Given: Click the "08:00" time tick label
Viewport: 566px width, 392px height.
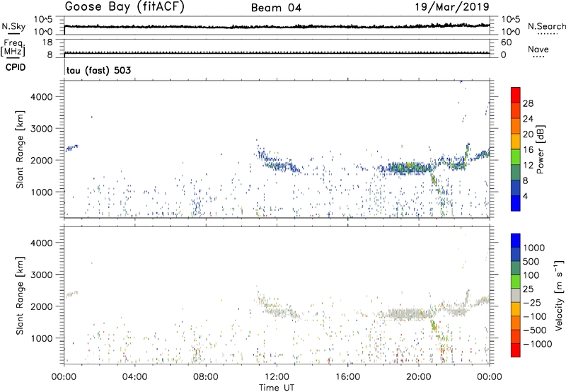Looking at the screenshot, I should click(x=206, y=377).
